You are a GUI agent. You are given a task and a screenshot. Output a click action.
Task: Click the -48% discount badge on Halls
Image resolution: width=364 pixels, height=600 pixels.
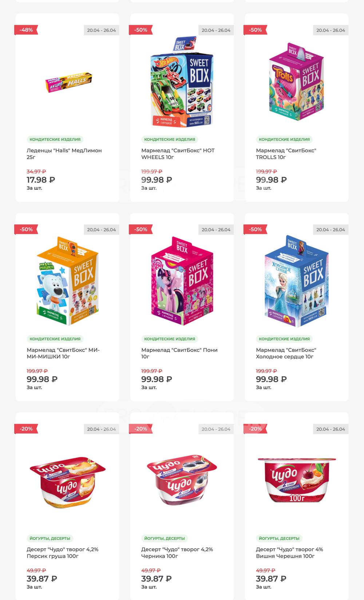(x=26, y=30)
